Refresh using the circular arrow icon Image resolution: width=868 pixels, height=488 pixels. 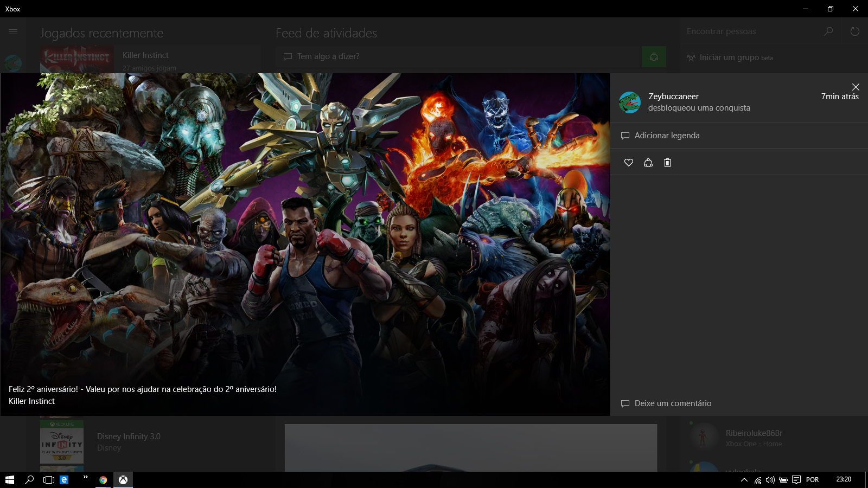pos(855,31)
